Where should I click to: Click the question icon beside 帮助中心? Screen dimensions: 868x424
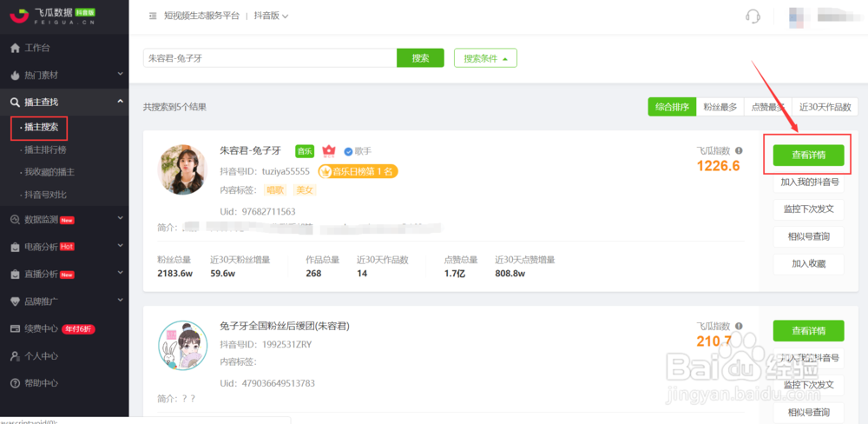coord(16,383)
